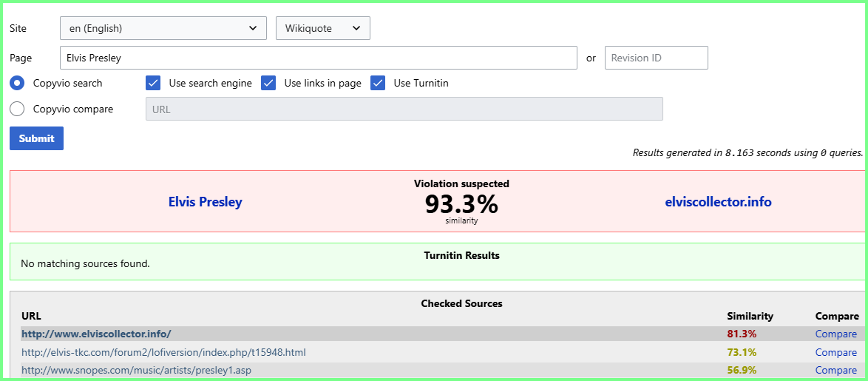Click the Page input containing Elvis Presley
This screenshot has height=381, width=868.
pyautogui.click(x=319, y=58)
